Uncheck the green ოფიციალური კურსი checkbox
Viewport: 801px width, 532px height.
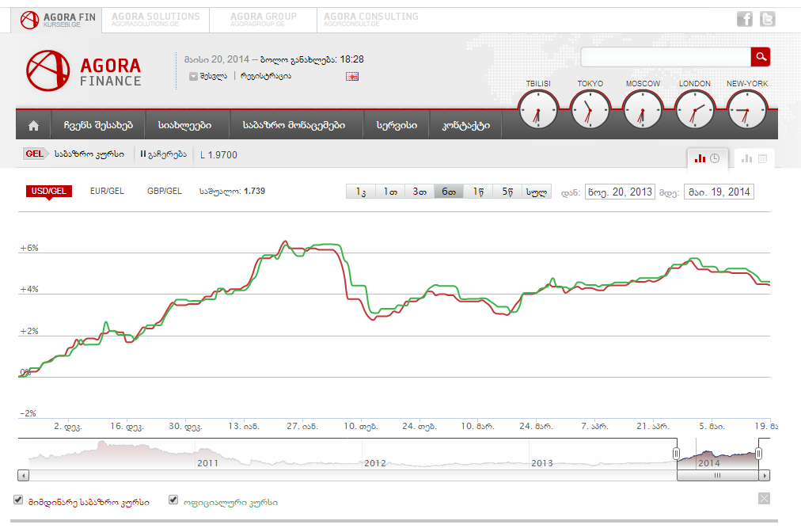point(173,500)
